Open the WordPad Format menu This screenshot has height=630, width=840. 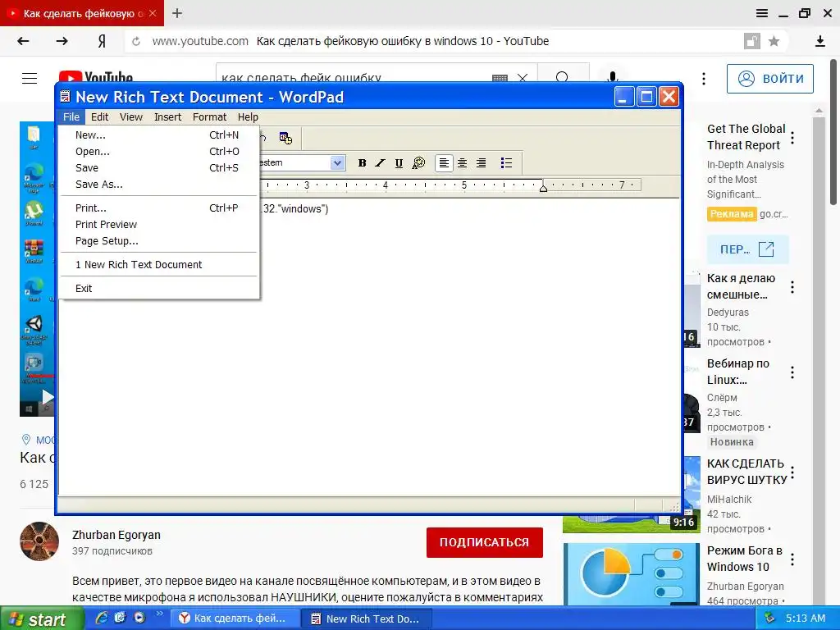(209, 116)
